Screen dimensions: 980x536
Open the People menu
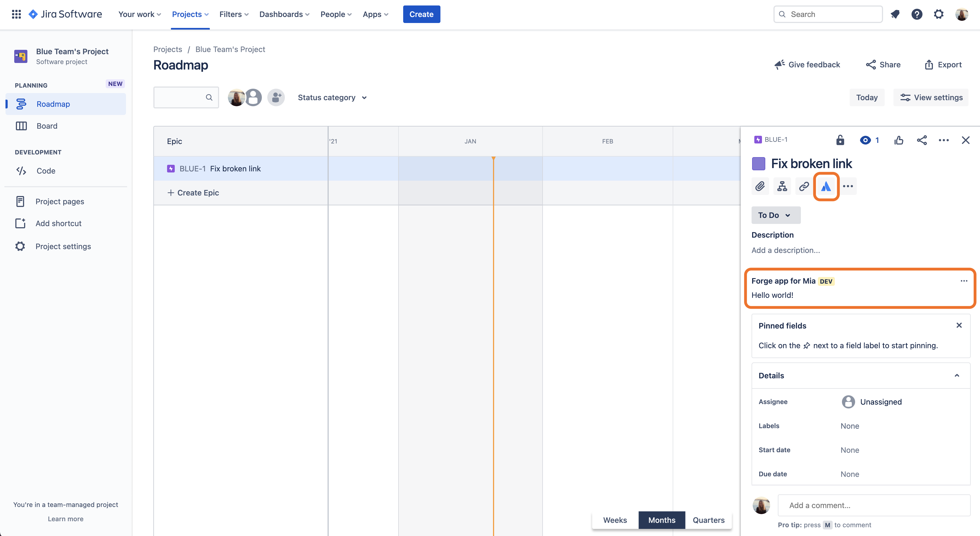tap(335, 14)
